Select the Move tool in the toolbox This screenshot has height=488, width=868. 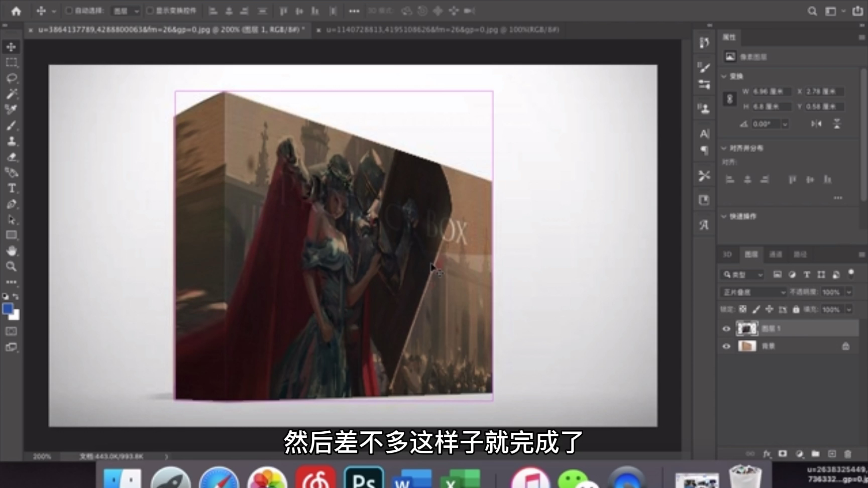(11, 47)
